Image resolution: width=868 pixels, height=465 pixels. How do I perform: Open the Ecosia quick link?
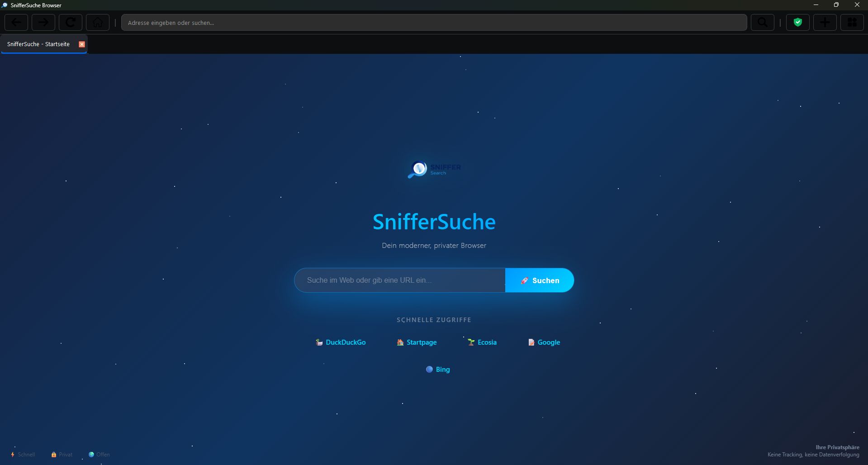tap(482, 342)
